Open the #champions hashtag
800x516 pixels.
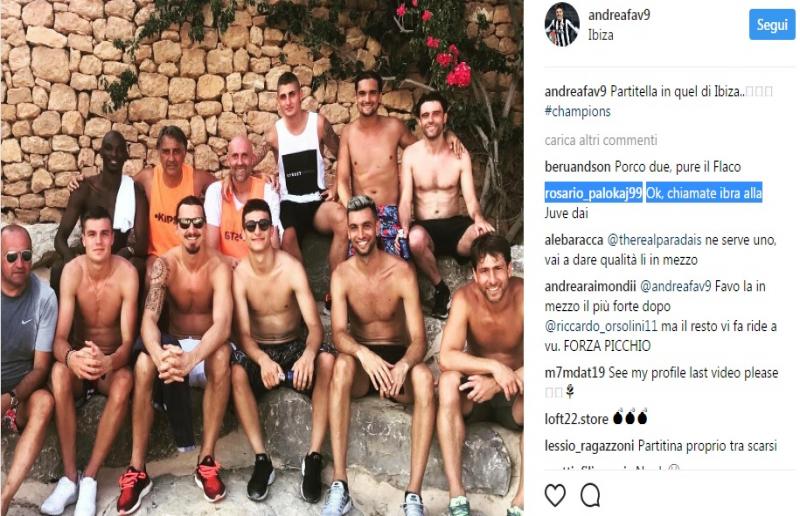tap(578, 111)
